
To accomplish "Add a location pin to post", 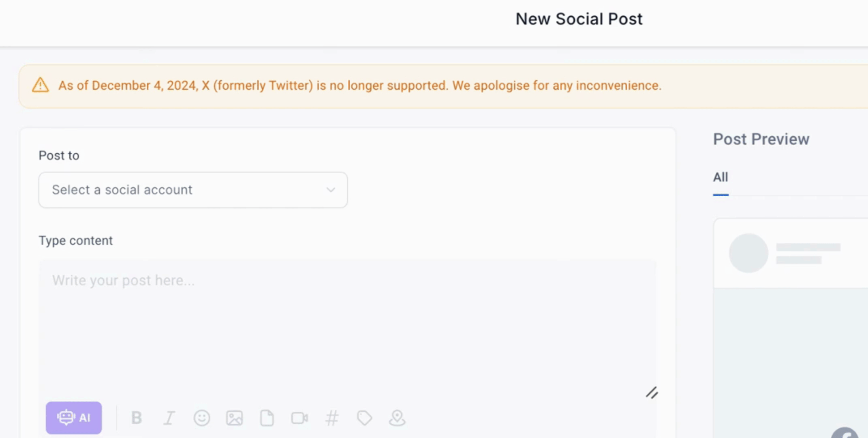I will point(397,418).
